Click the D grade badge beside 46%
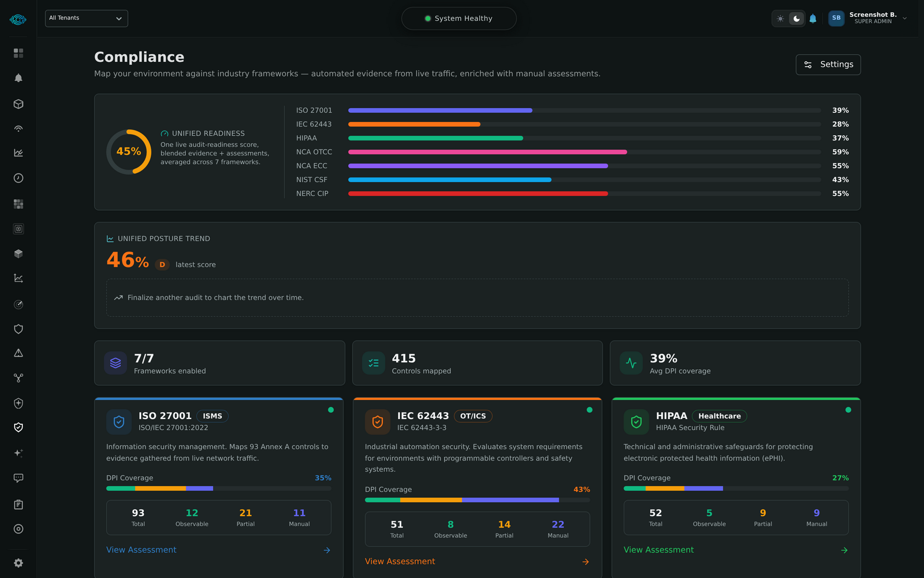This screenshot has height=578, width=924. pos(162,265)
